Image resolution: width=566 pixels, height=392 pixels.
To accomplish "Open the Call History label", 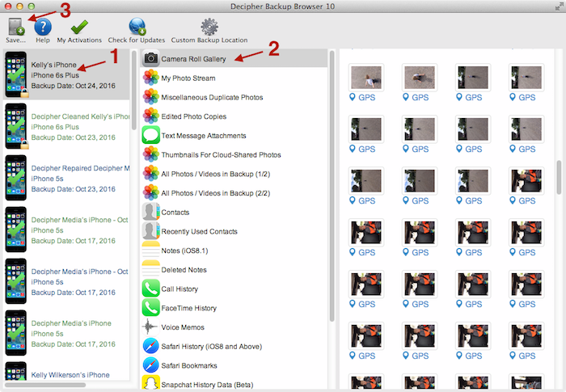I will point(180,289).
